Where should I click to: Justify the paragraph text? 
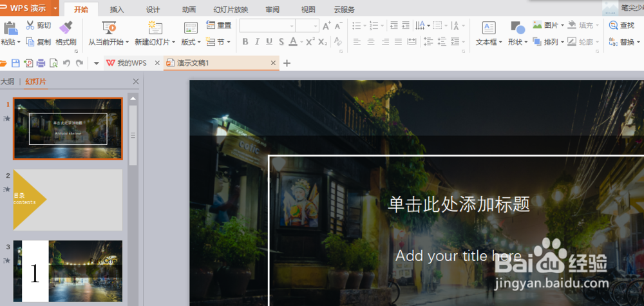click(x=398, y=41)
